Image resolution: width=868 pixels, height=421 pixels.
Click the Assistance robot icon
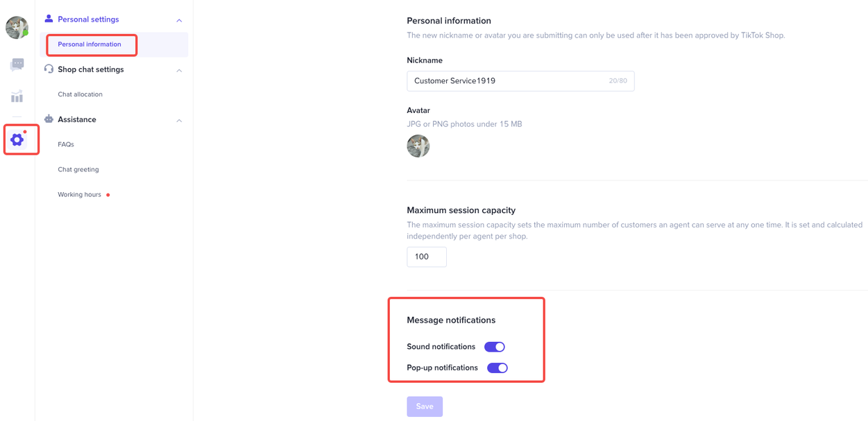49,119
